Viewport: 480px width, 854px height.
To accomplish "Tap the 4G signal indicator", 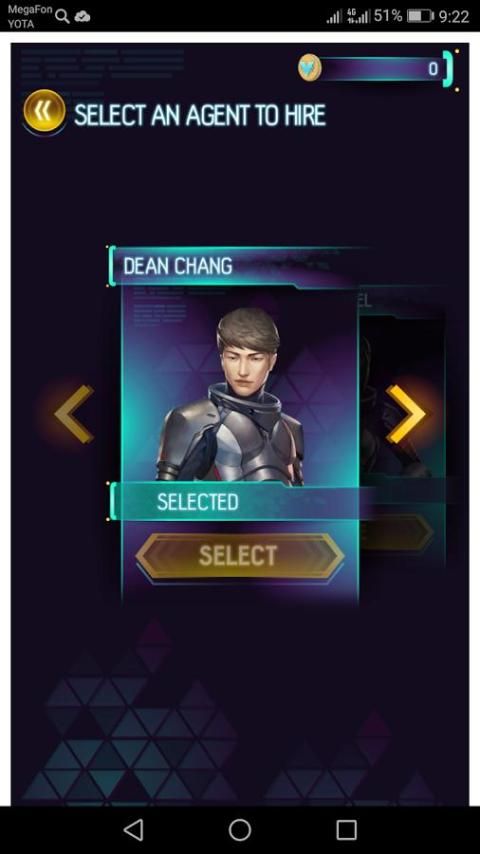I will point(358,16).
